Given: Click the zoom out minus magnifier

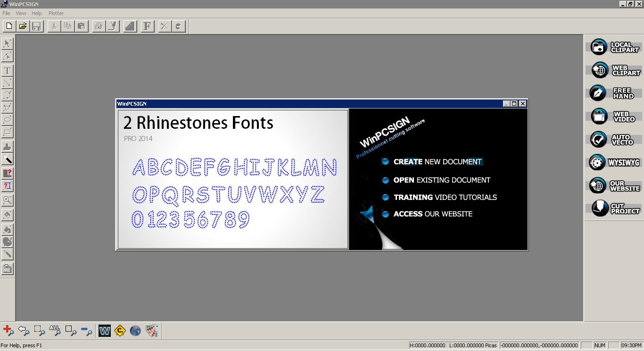Looking at the screenshot, I should 87,331.
